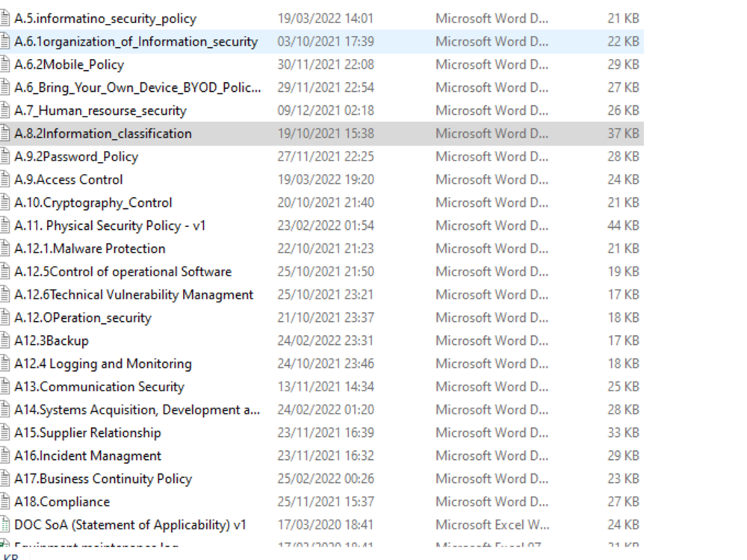Click date 13/11/2021 14:34
The image size is (747, 560).
[326, 387]
